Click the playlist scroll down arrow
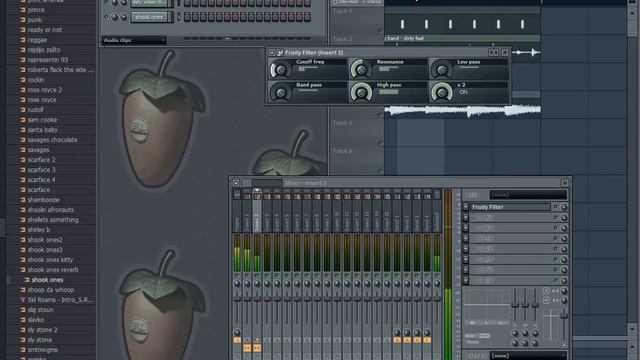Viewport: 640px width, 360px height. 632,329
